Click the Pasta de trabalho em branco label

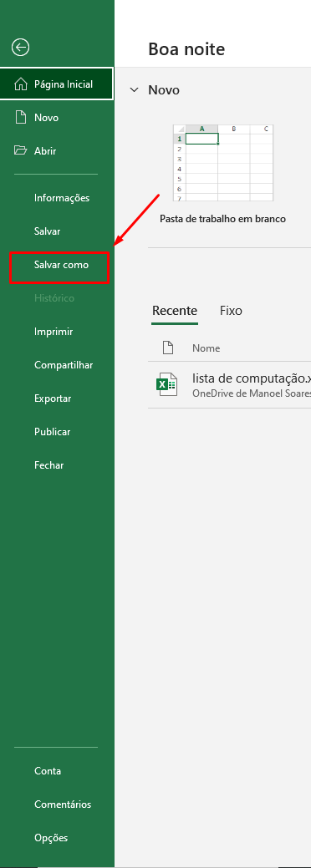[x=223, y=219]
